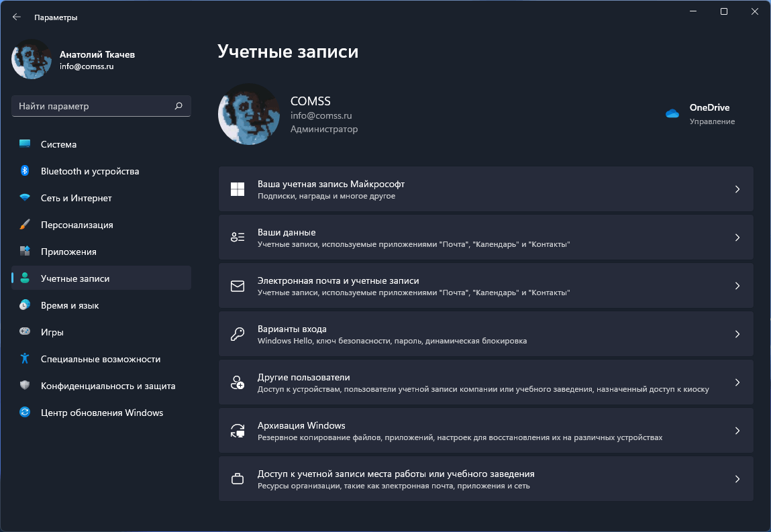Click the Персонализация paintbrush icon

[x=25, y=224]
